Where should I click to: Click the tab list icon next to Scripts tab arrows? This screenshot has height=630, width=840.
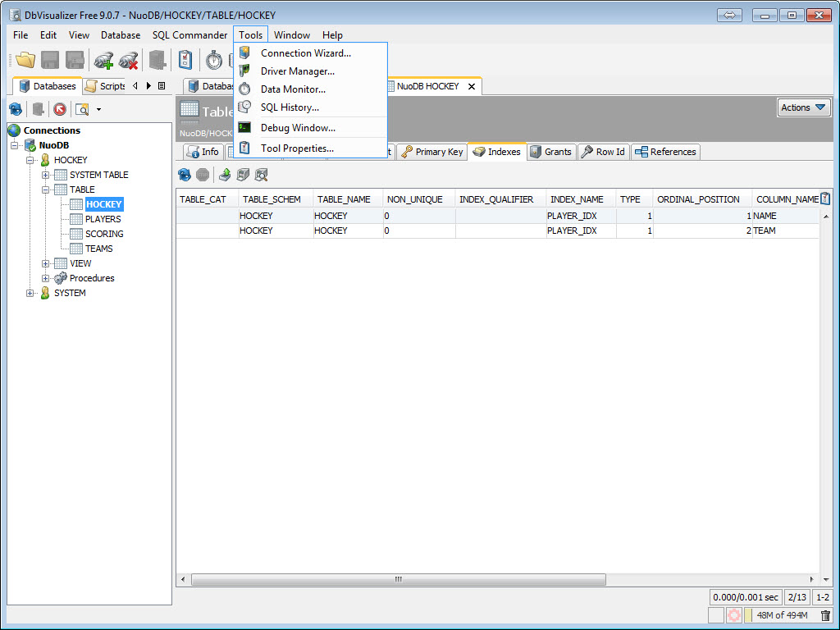162,85
